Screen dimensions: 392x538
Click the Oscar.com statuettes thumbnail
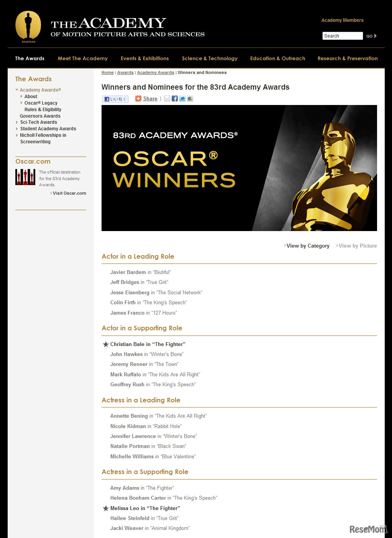tap(25, 177)
